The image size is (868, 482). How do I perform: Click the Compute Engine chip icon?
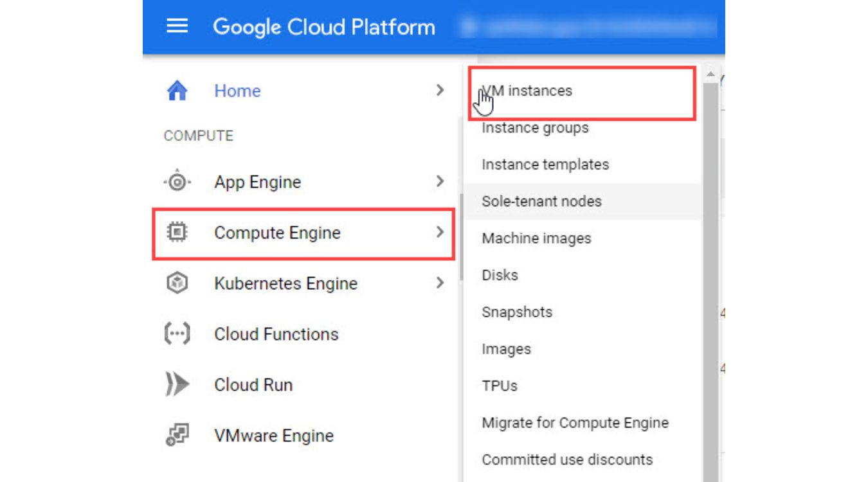click(177, 233)
